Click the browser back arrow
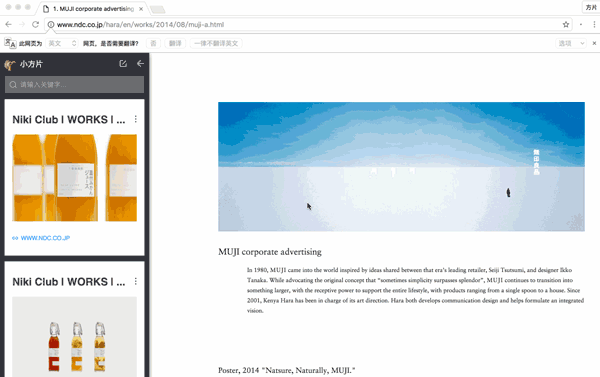 [8, 24]
